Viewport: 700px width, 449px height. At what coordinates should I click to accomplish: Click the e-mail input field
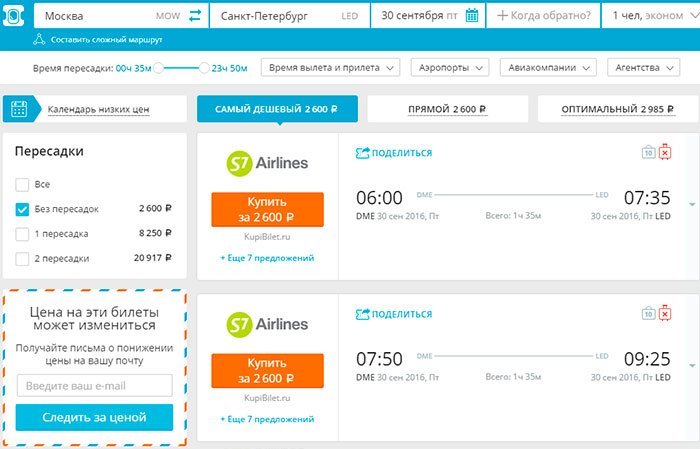[95, 386]
